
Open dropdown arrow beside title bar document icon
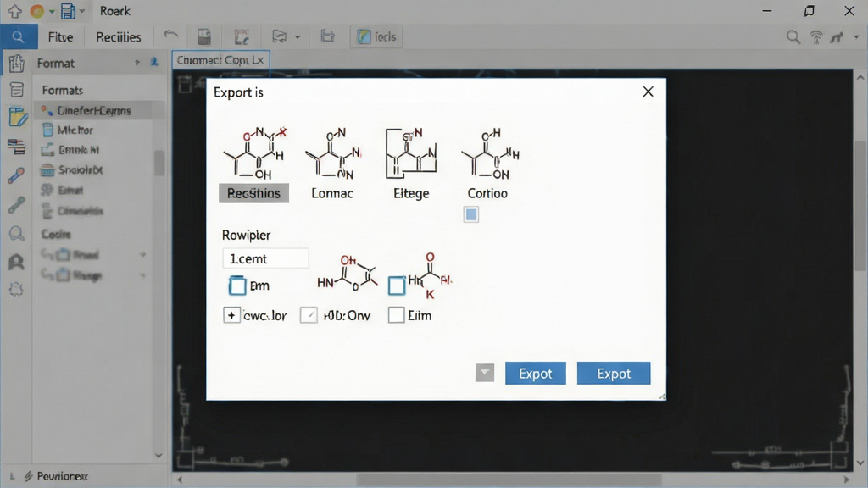82,11
